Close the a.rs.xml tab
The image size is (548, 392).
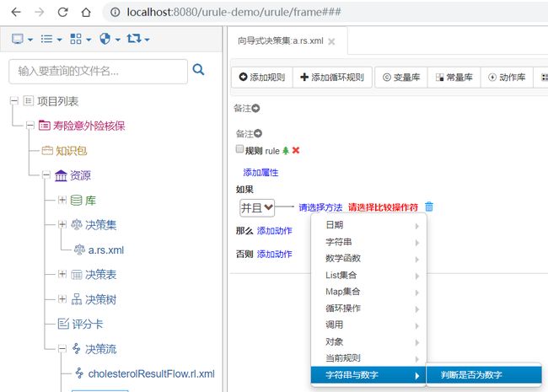click(x=331, y=41)
